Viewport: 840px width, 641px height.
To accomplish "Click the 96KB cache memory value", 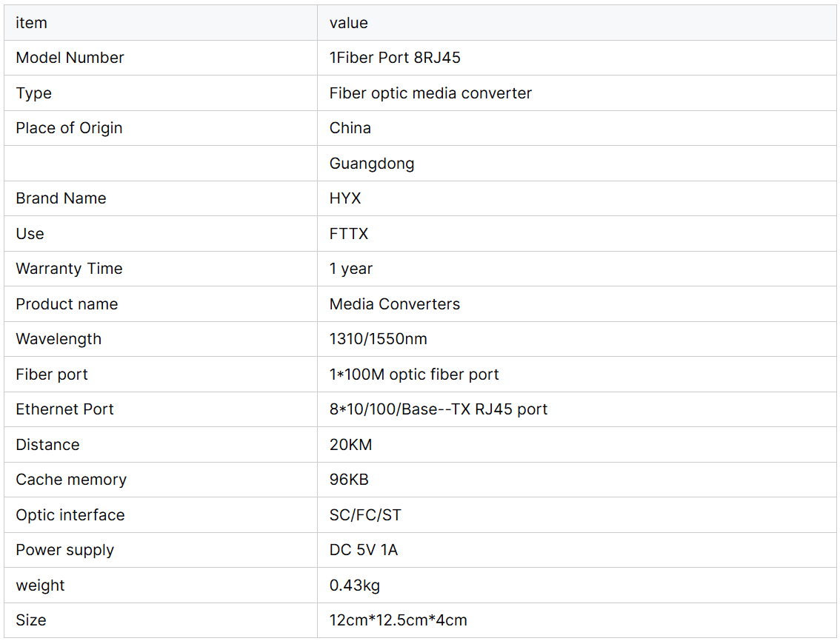I will 348,480.
